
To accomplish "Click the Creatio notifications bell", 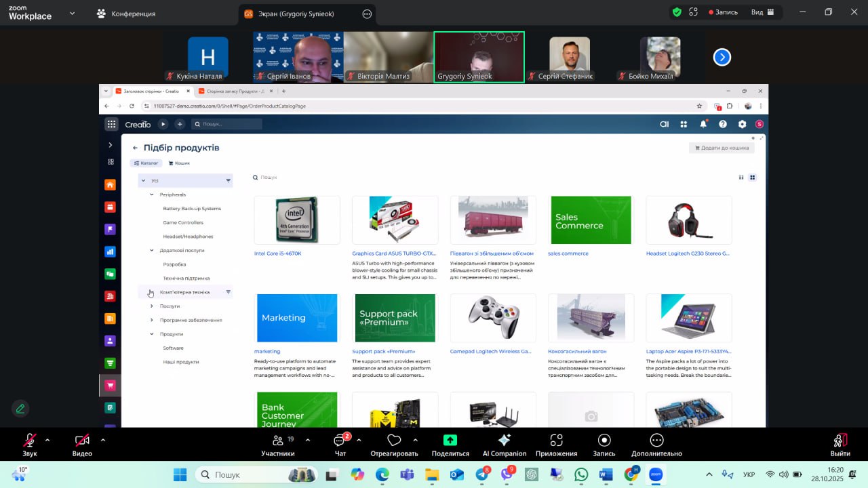I will tap(703, 124).
